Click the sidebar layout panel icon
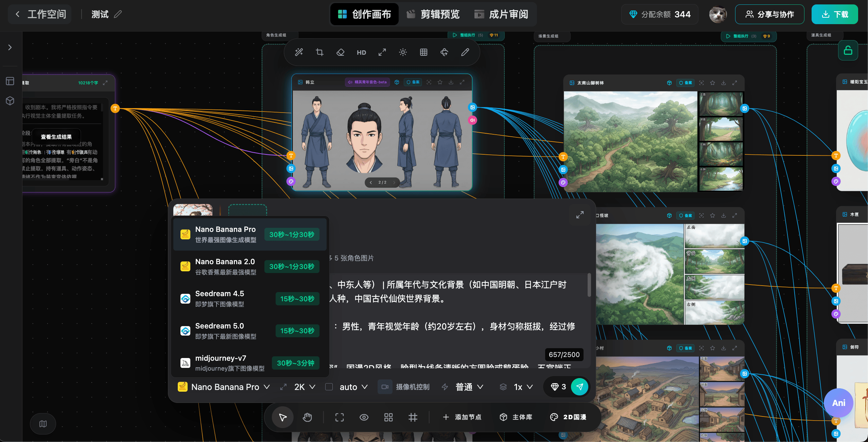This screenshot has height=442, width=868. (10, 81)
